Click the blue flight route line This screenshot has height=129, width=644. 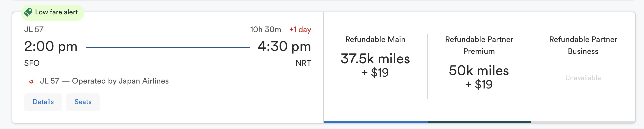[x=168, y=47]
